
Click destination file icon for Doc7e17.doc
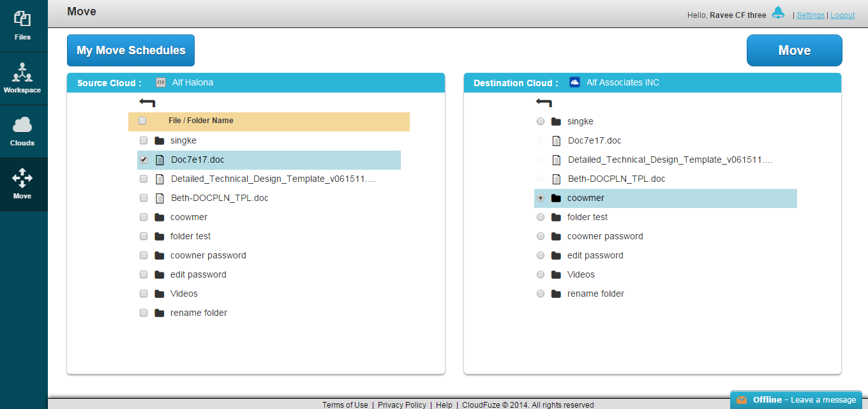tap(557, 140)
